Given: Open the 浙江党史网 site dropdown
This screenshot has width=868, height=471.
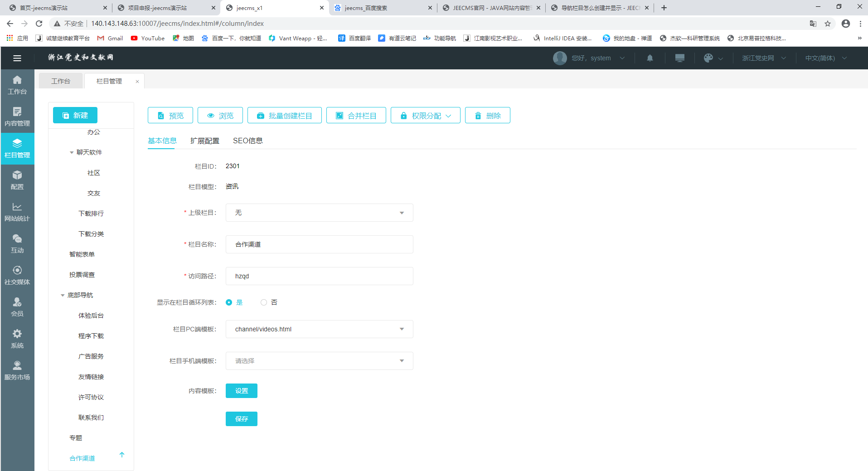Looking at the screenshot, I should point(764,58).
